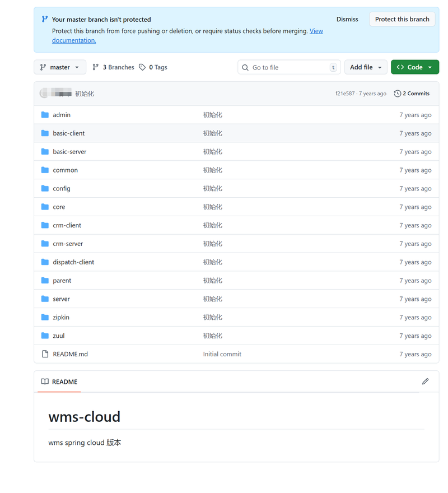Image resolution: width=448 pixels, height=493 pixels.
Task: Click the folder icon beside admin
Action: [x=45, y=115]
